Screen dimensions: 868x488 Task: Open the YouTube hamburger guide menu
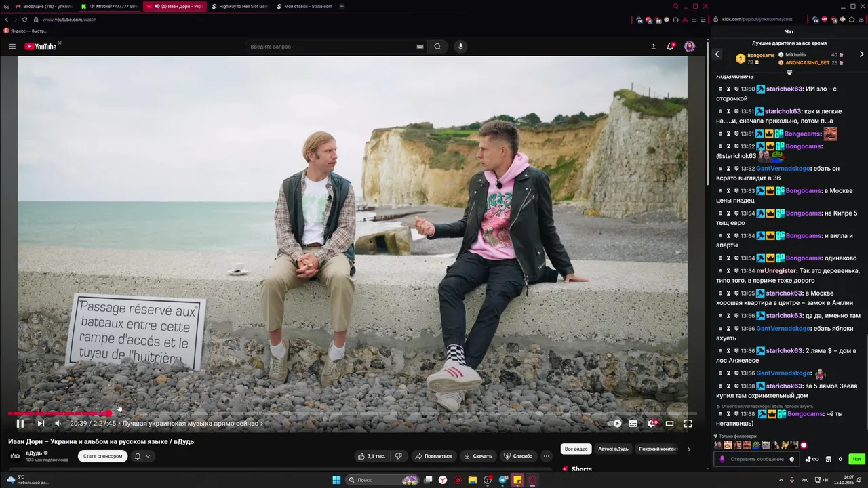(x=12, y=47)
